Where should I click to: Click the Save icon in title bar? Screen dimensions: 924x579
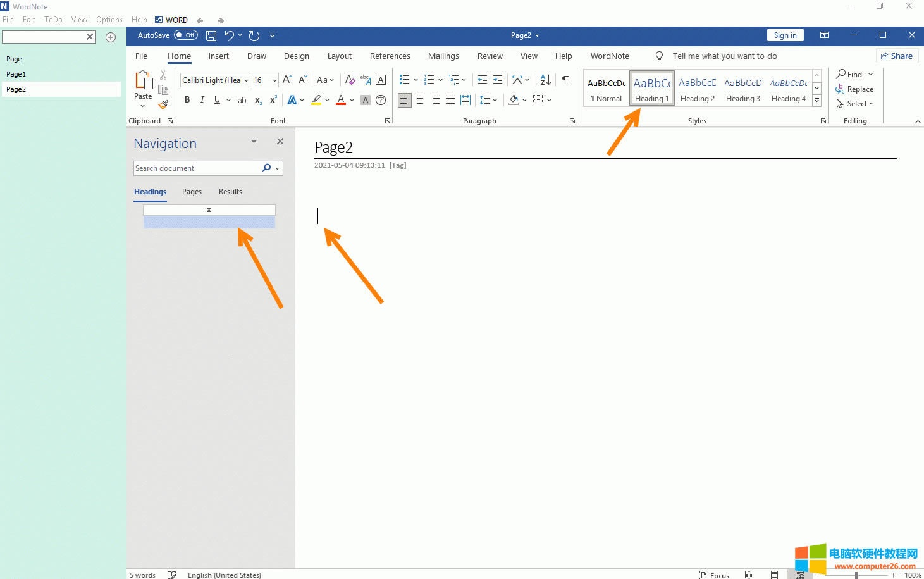tap(211, 36)
